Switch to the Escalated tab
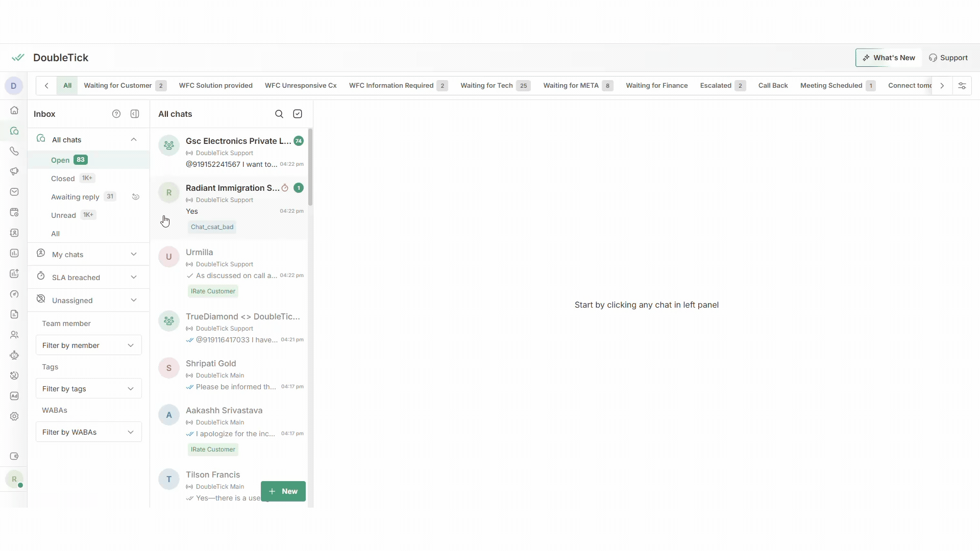The height and width of the screenshot is (551, 980). coord(716,86)
